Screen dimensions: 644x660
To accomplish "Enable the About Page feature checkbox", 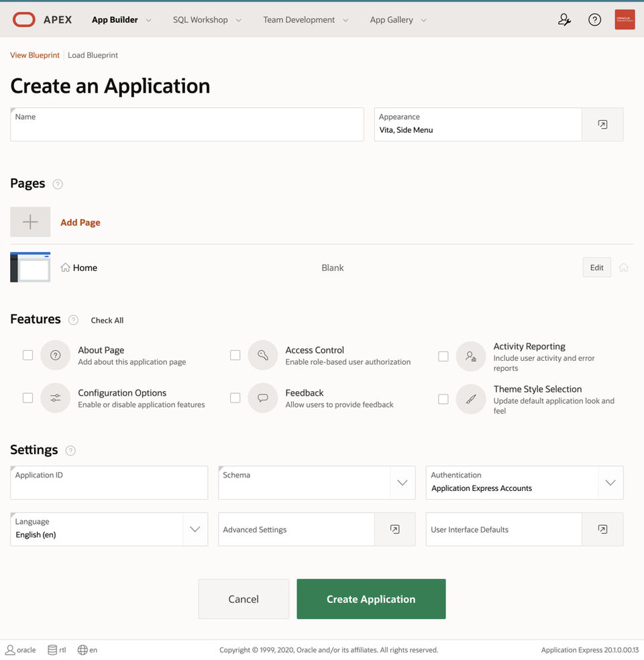I will [28, 355].
